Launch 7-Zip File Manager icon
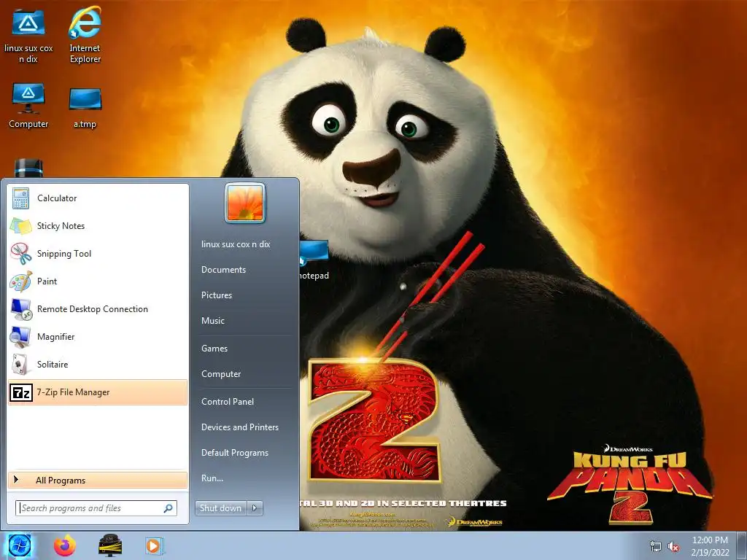747x560 pixels. (x=21, y=392)
